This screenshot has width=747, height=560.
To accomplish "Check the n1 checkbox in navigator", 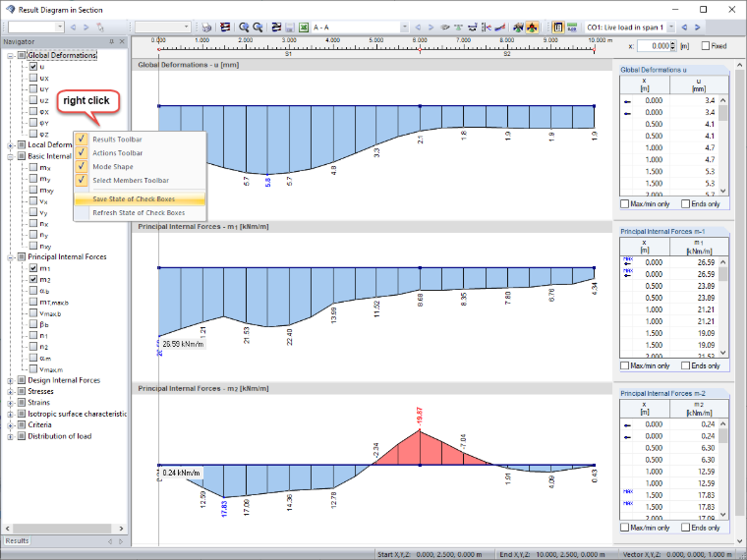I will (x=32, y=335).
